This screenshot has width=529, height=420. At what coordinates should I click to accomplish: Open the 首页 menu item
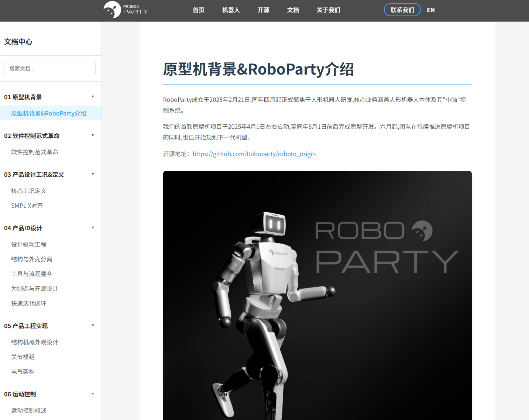pyautogui.click(x=198, y=10)
